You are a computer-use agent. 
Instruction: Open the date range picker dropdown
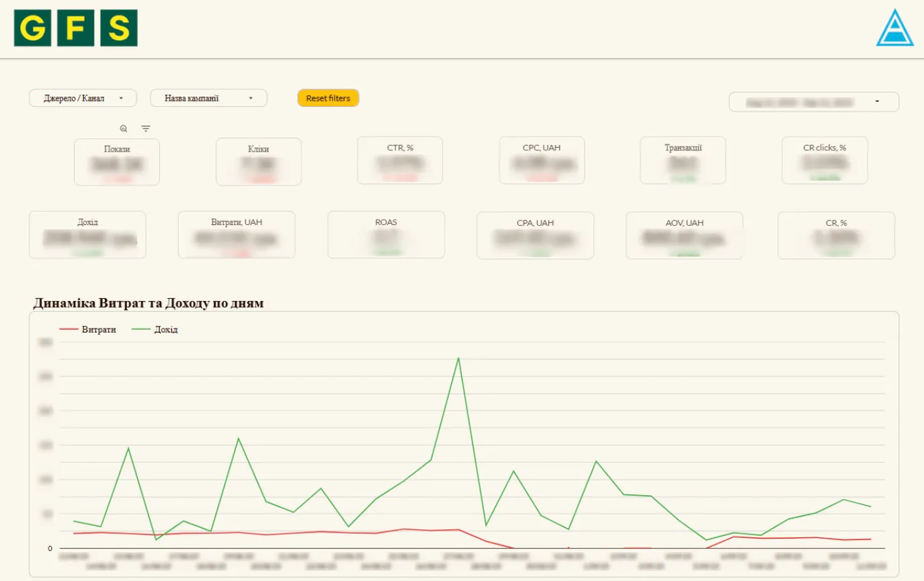(x=814, y=102)
